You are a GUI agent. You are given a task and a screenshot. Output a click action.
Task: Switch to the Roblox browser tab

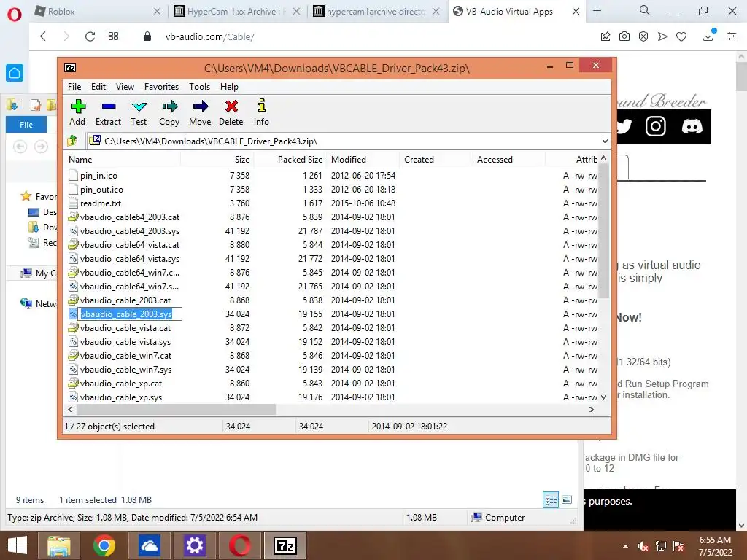tap(98, 12)
